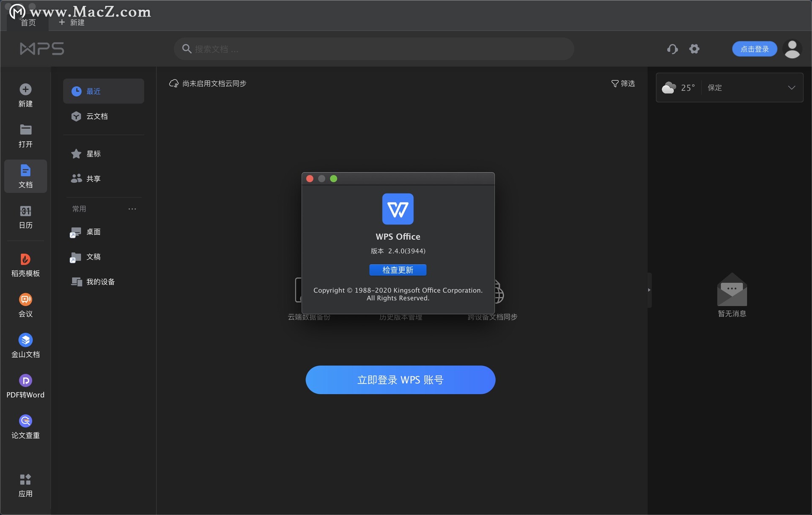Image resolution: width=812 pixels, height=515 pixels.
Task: Click the 跨设备文档同步 label
Action: click(492, 317)
